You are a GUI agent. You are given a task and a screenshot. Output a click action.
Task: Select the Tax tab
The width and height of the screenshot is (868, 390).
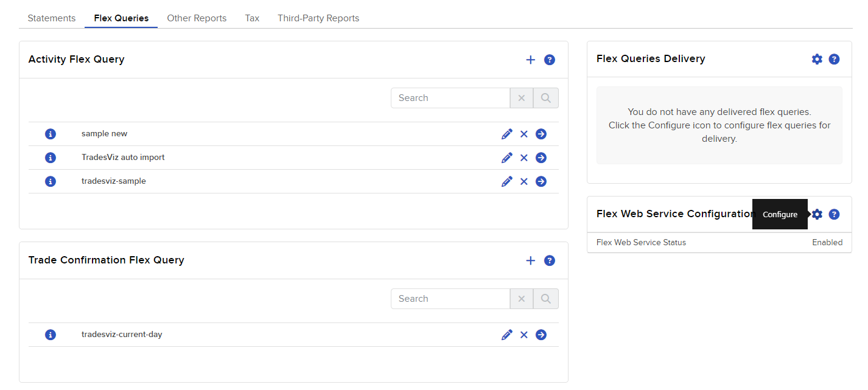coord(252,18)
